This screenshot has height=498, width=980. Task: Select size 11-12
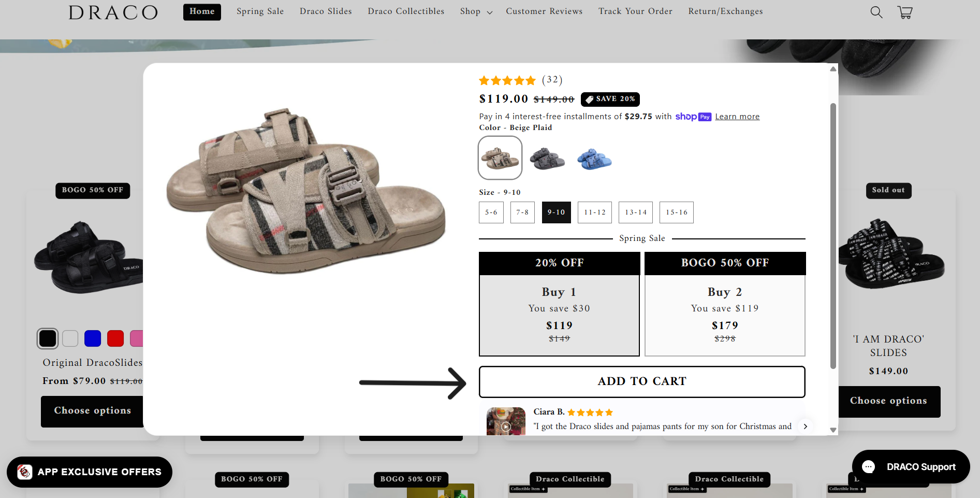[594, 212]
